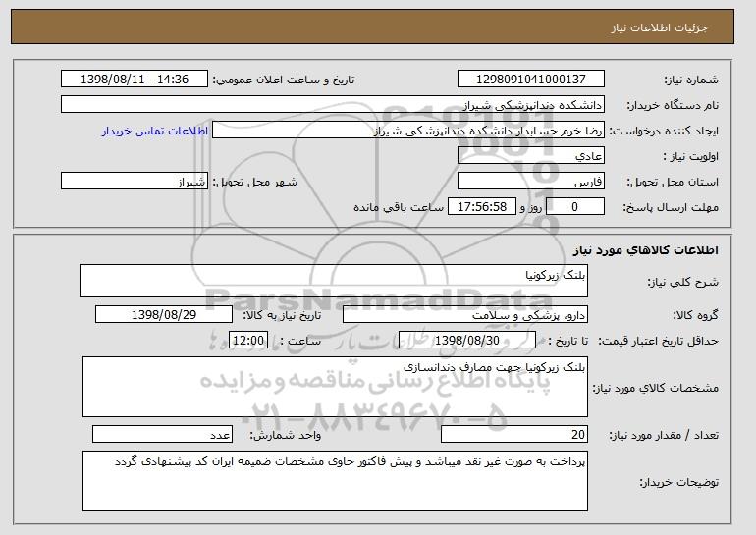Click the request creator field رضا خرم

[407, 131]
